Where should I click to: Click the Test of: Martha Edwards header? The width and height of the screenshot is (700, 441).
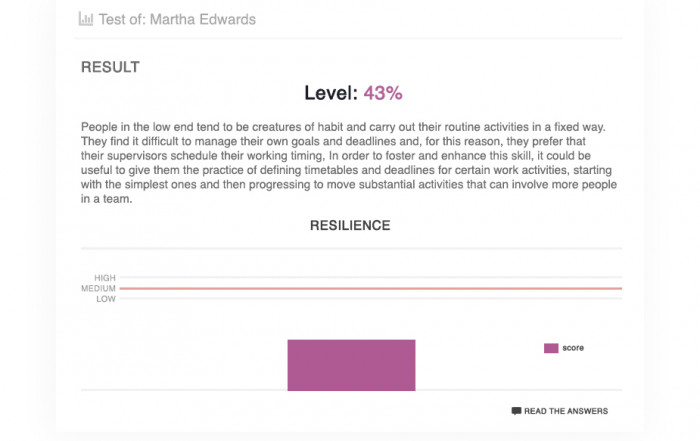click(x=177, y=19)
